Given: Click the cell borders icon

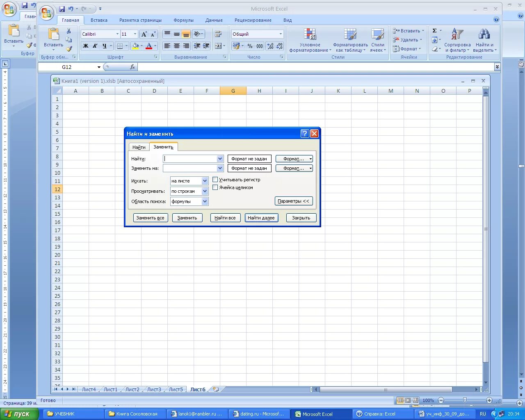Looking at the screenshot, I should coord(120,46).
